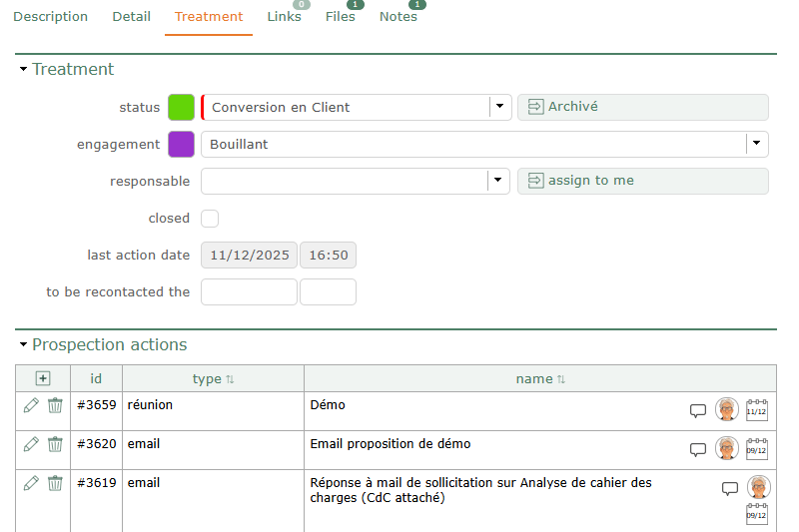Image resolution: width=799 pixels, height=532 pixels.
Task: Toggle the closed checkbox
Action: click(x=210, y=219)
